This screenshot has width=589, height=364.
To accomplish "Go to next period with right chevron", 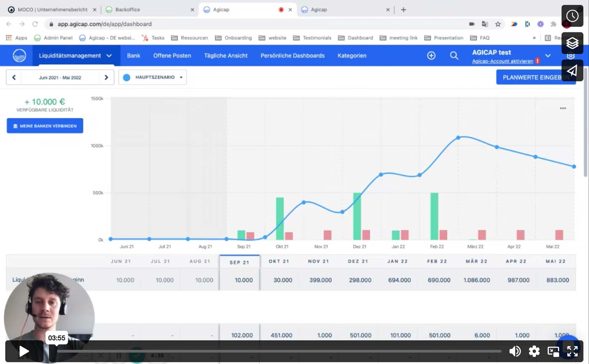I will click(x=106, y=77).
